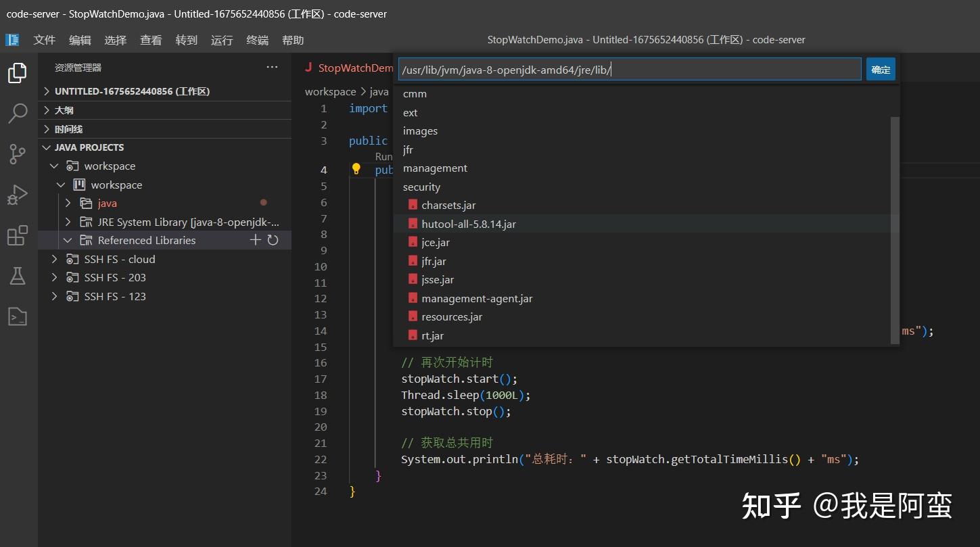The image size is (980, 547).
Task: Click the workspace breadcrumb segment
Action: (x=330, y=91)
